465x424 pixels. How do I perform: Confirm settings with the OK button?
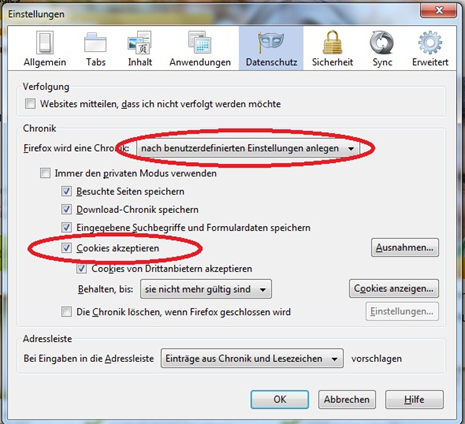tap(280, 399)
